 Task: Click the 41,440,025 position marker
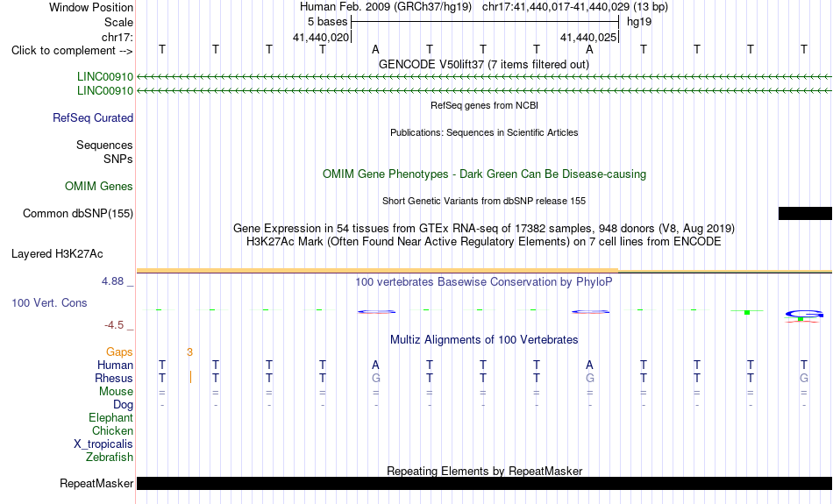(x=588, y=37)
